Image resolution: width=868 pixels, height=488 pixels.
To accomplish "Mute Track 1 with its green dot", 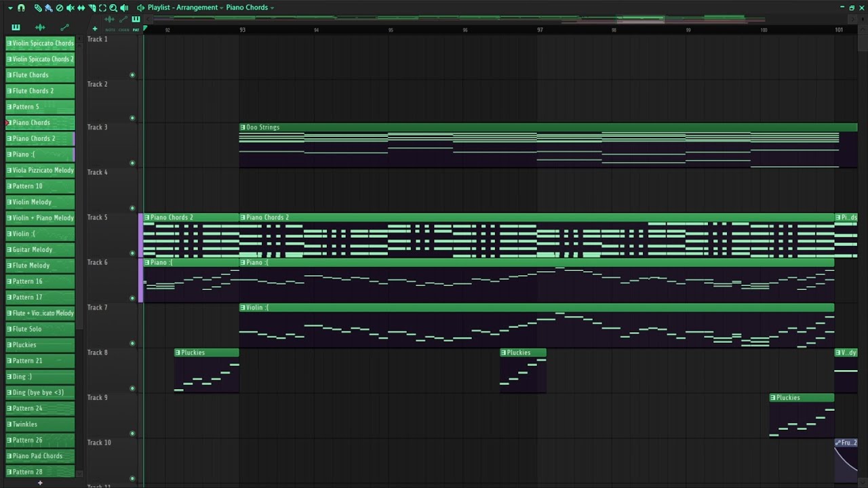I will pyautogui.click(x=132, y=75).
